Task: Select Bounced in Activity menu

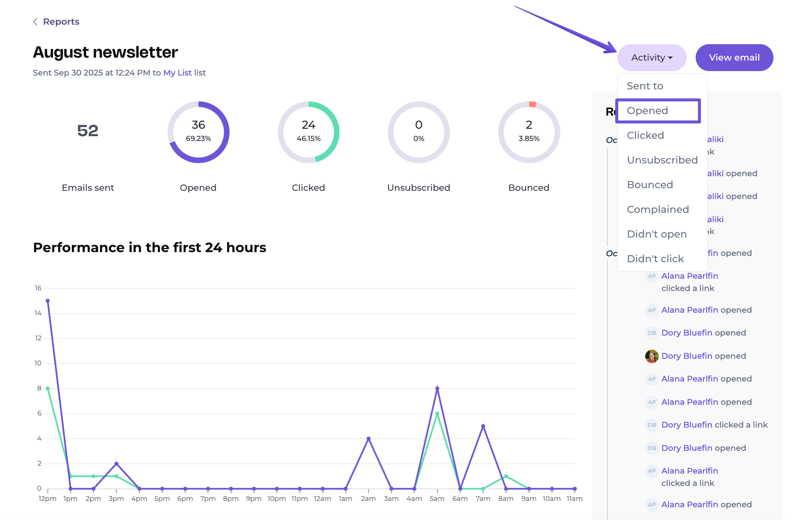Action: pos(650,185)
